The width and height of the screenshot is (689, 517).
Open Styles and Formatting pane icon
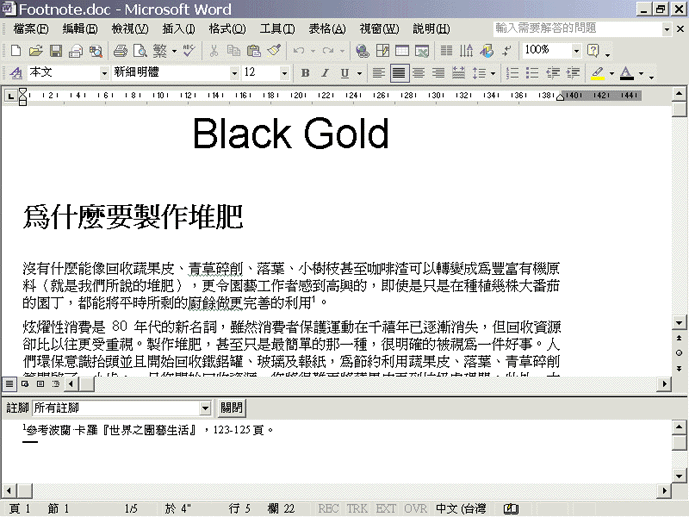(x=16, y=72)
